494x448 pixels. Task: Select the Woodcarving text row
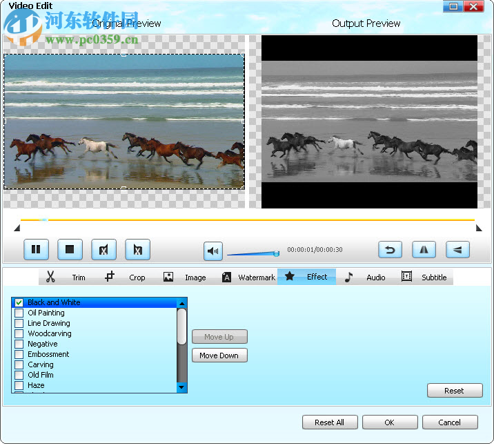coord(50,334)
